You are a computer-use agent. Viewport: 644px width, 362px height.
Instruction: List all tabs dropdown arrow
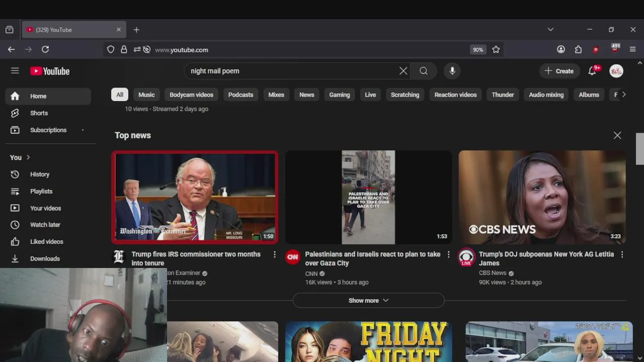pyautogui.click(x=550, y=30)
